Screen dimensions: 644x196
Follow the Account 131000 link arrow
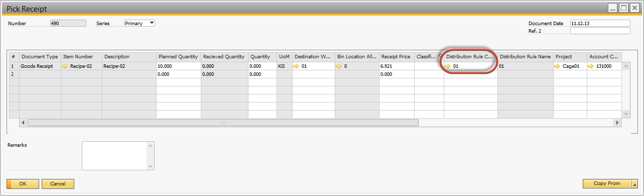[x=592, y=66]
